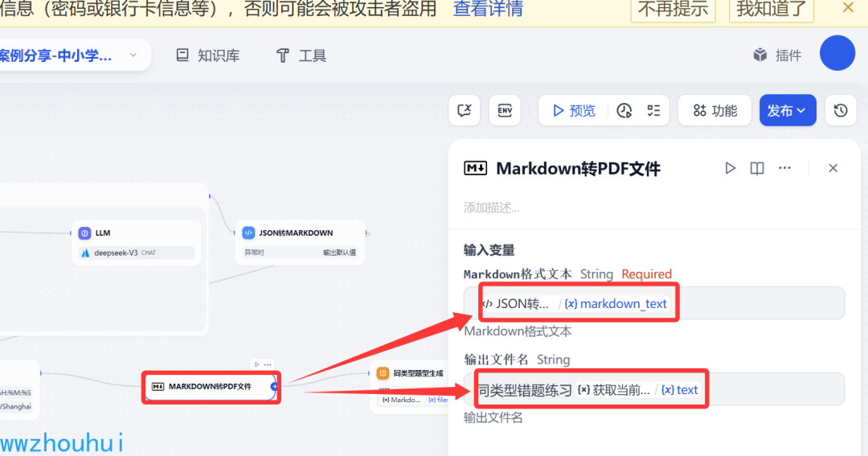Viewport: 868px width, 456px height.
Task: Click the markdown_text variable tag
Action: pos(616,304)
